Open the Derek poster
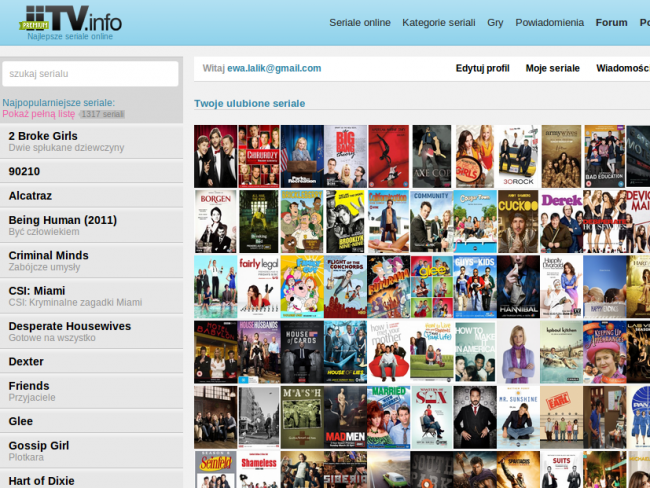The height and width of the screenshot is (488, 650). tap(561, 221)
